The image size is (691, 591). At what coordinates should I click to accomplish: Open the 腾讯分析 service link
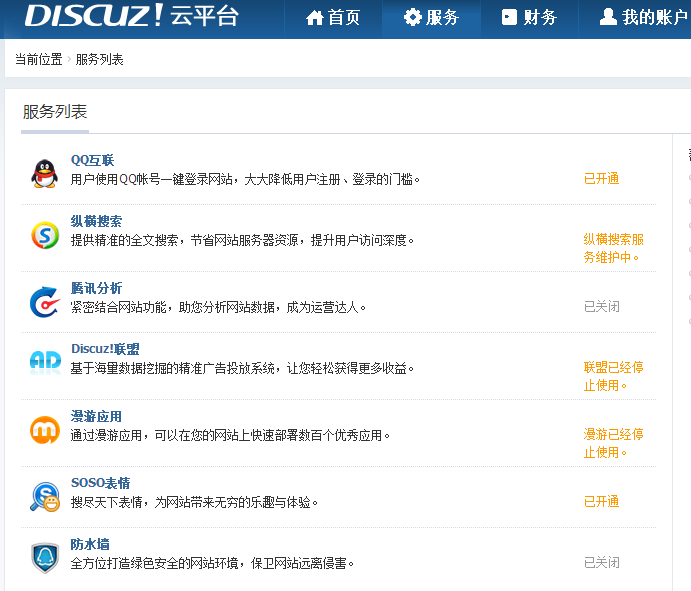(x=96, y=288)
